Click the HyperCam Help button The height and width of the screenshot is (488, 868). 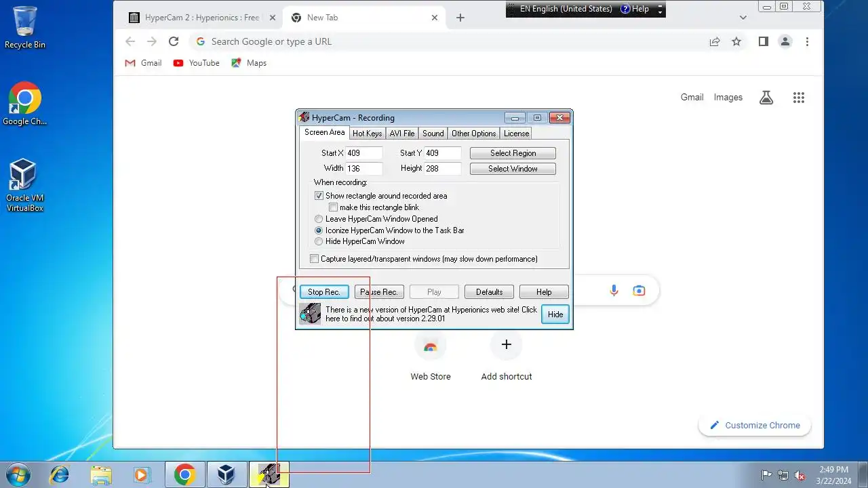[544, 292]
